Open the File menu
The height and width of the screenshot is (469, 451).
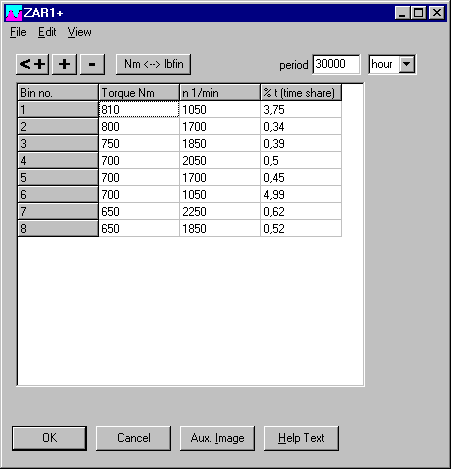18,32
